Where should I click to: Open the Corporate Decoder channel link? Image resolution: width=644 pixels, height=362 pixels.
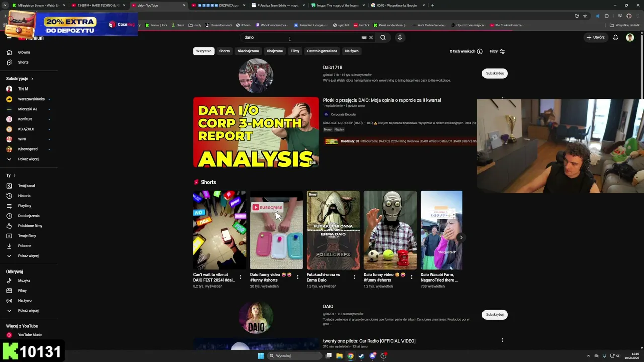[x=343, y=114]
